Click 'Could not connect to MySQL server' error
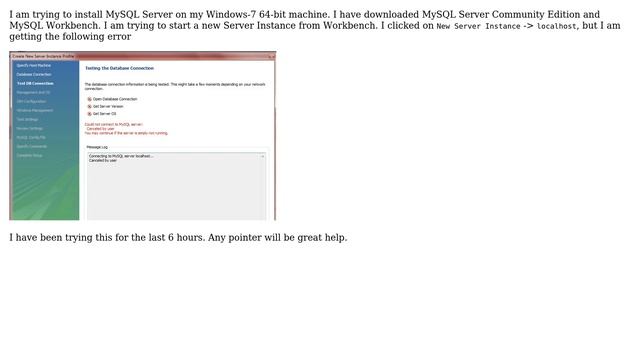Viewport: 640px width, 360px height. click(114, 124)
